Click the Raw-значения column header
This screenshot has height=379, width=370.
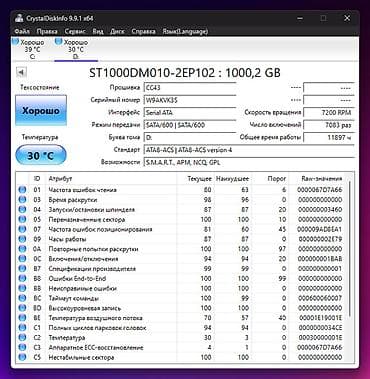[317, 179]
